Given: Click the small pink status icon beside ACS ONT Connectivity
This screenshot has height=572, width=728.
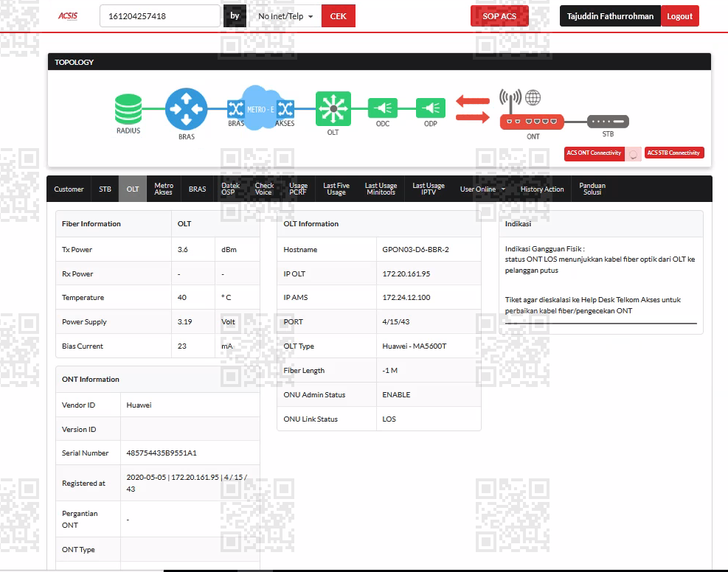Looking at the screenshot, I should click(x=634, y=154).
